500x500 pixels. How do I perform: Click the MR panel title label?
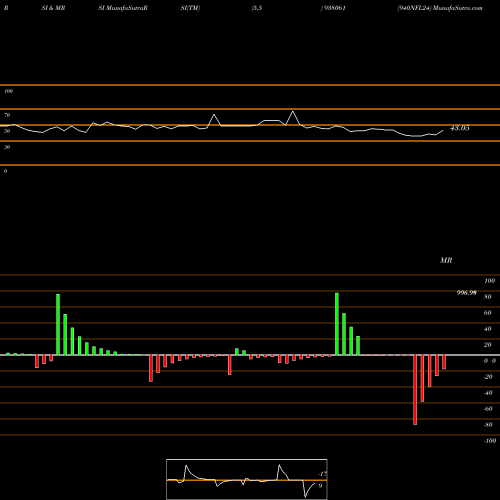tap(446, 260)
